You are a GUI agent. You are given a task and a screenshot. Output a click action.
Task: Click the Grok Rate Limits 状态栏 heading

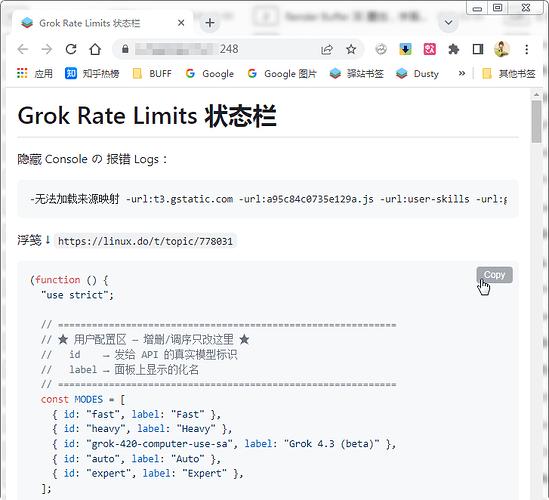(x=147, y=116)
